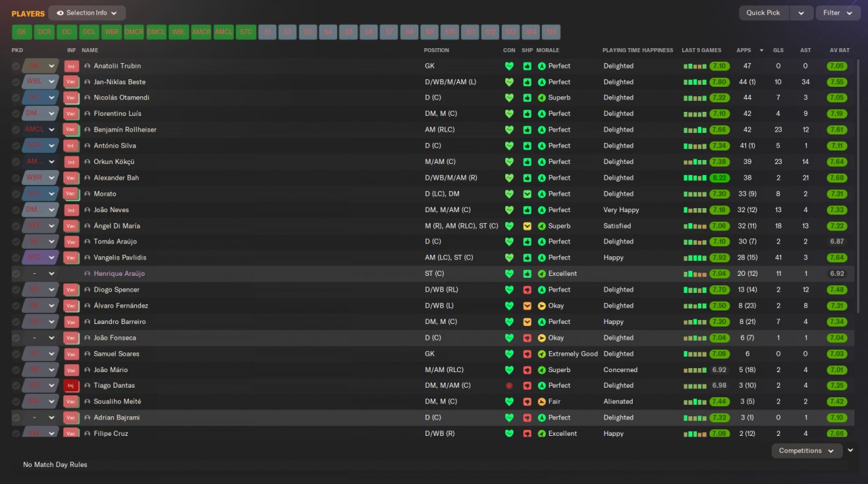Click João Mário's 6.92 last-5-games rating
The height and width of the screenshot is (484, 868).
pyautogui.click(x=719, y=370)
